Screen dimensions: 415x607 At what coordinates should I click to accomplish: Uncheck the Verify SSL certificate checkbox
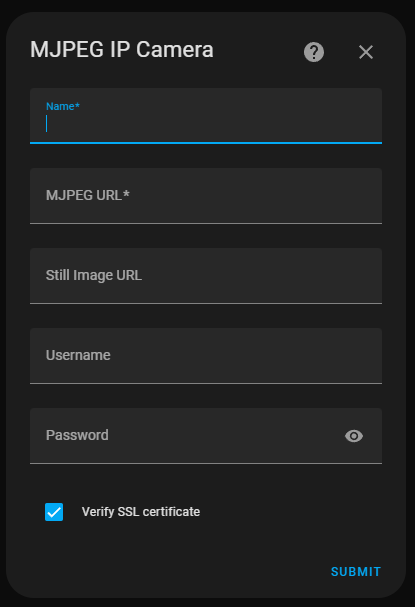[54, 512]
